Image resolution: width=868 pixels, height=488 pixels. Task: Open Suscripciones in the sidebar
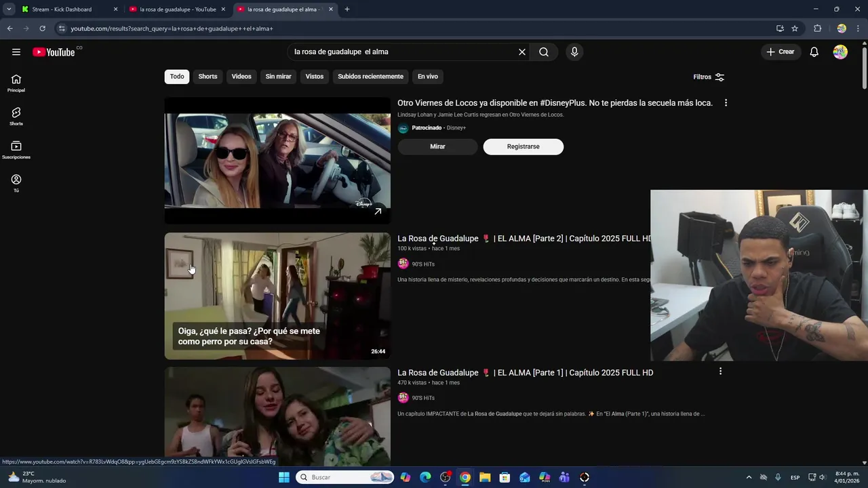[x=16, y=150]
